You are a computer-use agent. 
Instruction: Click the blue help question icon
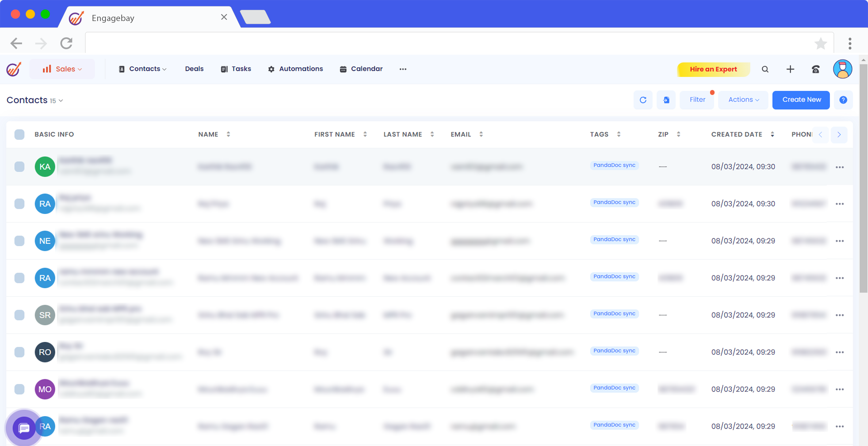click(x=843, y=100)
